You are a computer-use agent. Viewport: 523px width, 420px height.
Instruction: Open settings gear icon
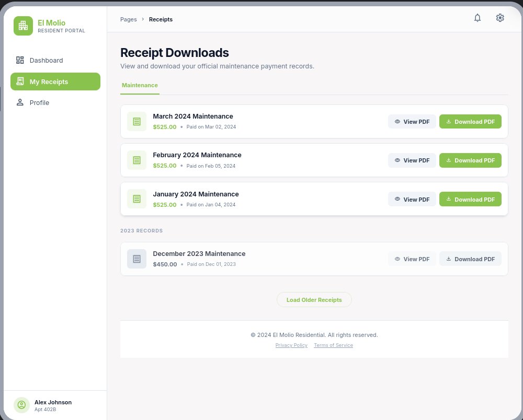coord(499,18)
